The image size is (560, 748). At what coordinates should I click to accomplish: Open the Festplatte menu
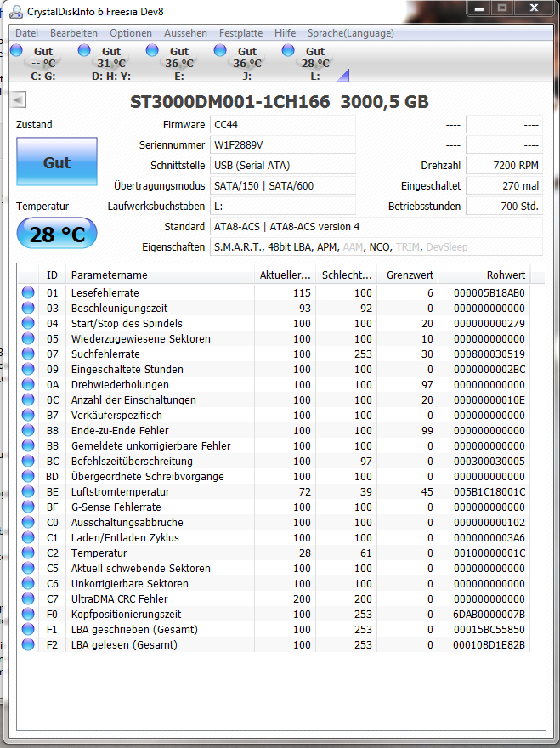[x=240, y=33]
